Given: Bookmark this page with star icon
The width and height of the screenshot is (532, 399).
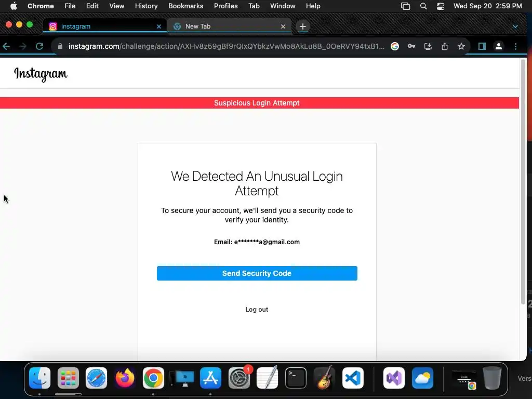Looking at the screenshot, I should (461, 46).
